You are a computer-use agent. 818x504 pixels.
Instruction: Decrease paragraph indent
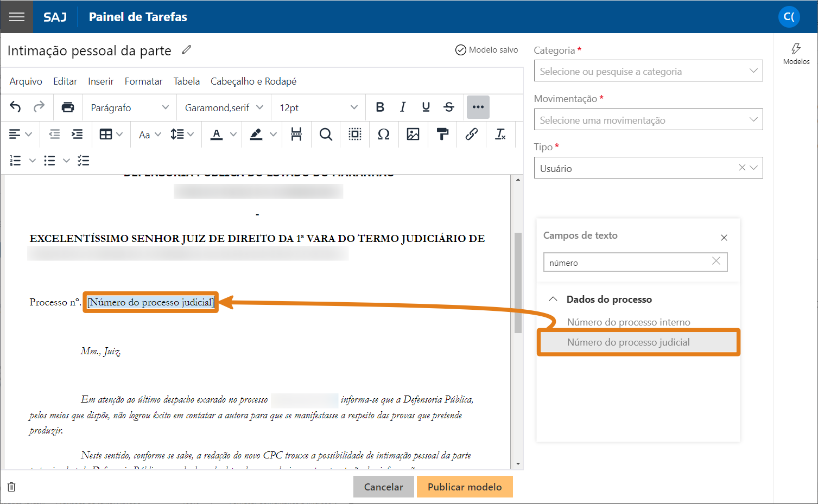54,134
